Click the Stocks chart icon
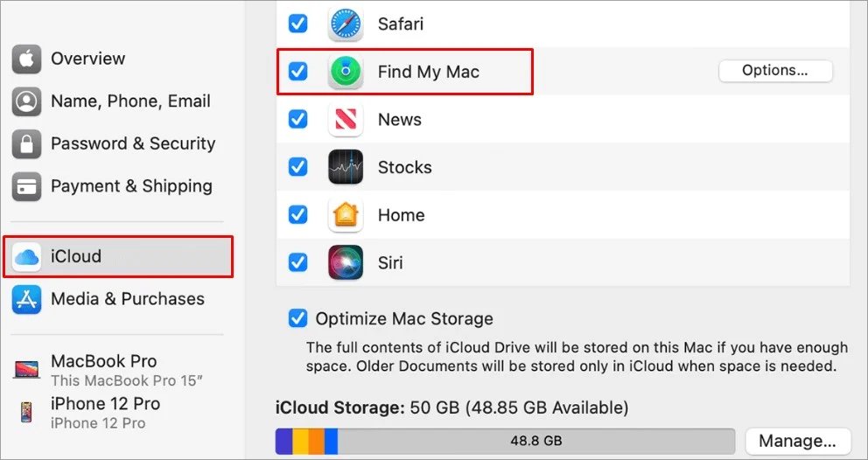Viewport: 868px width, 460px height. coord(346,167)
